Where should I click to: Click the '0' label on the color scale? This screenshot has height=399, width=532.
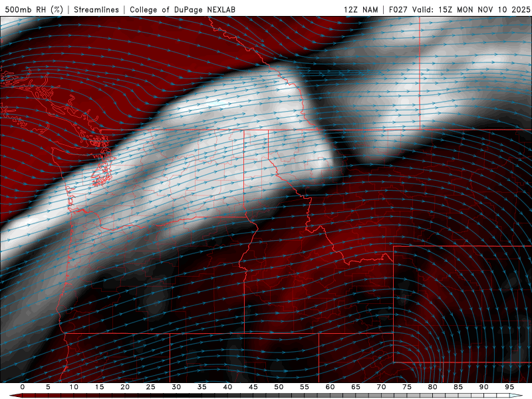pos(23,387)
